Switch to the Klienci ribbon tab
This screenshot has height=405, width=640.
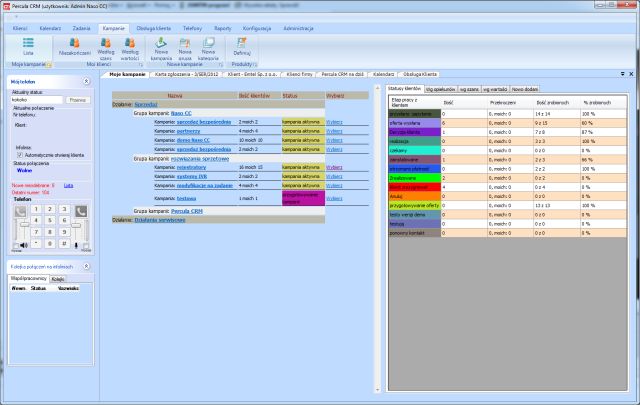coord(20,29)
